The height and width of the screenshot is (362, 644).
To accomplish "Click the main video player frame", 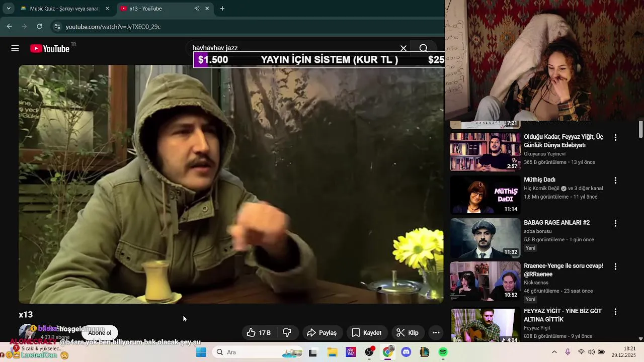I will tap(231, 184).
